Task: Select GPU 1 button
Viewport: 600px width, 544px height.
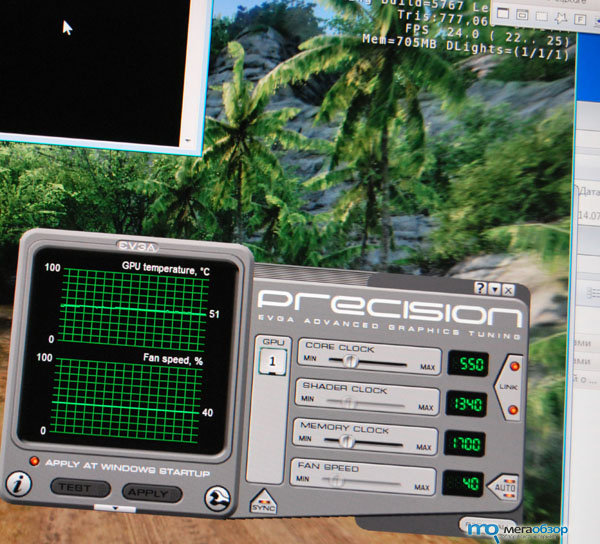Action: [x=272, y=361]
